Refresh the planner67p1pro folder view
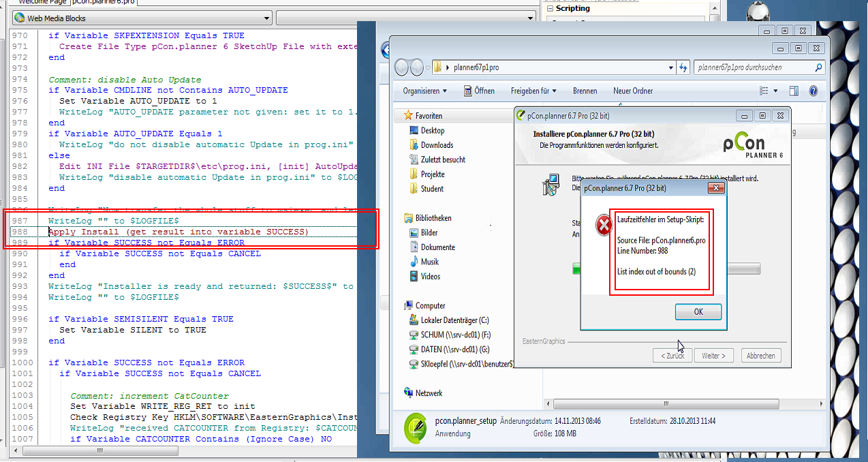 (x=684, y=67)
